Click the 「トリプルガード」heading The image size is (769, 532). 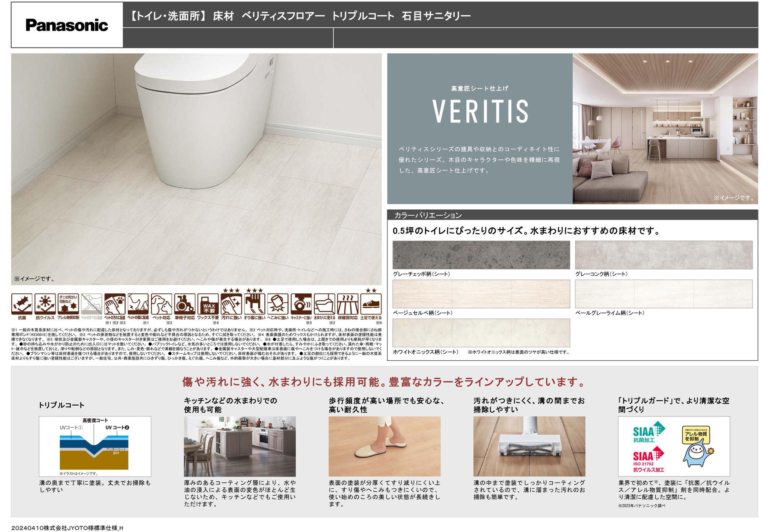[x=674, y=405]
